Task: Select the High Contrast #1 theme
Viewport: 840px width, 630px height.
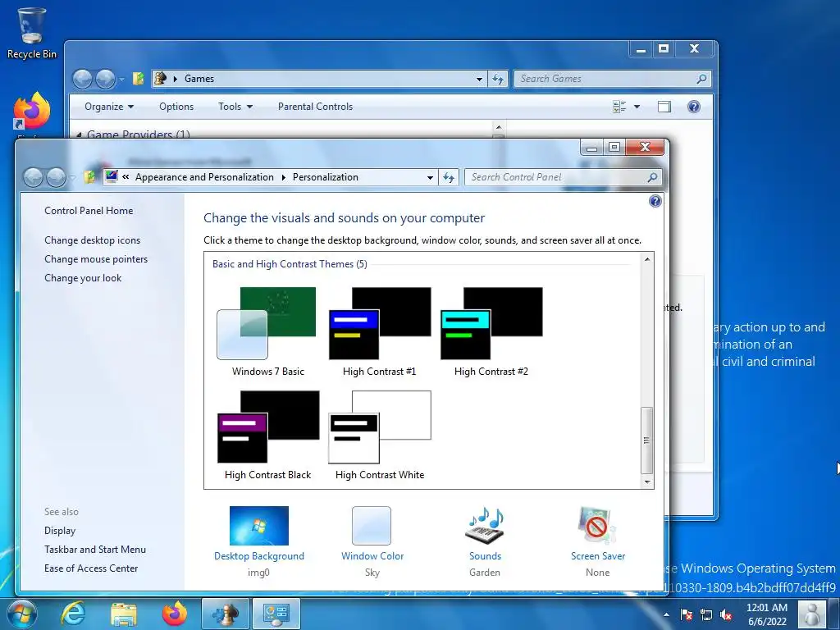Action: [x=379, y=331]
